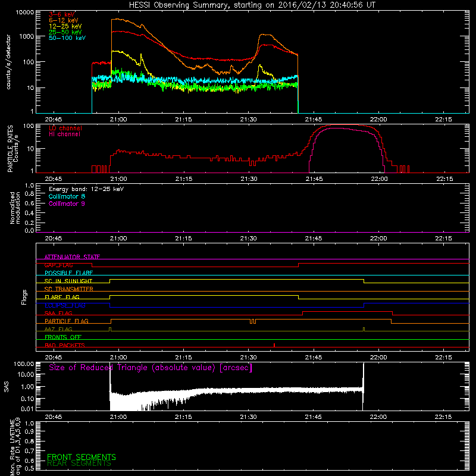Click the GAP_FLAG flag label
476x476 pixels.
click(58, 265)
